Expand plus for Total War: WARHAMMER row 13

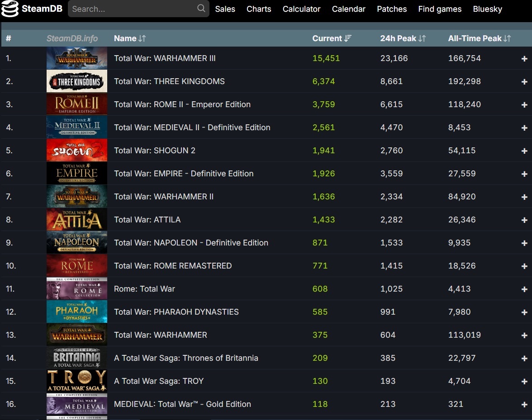click(524, 335)
